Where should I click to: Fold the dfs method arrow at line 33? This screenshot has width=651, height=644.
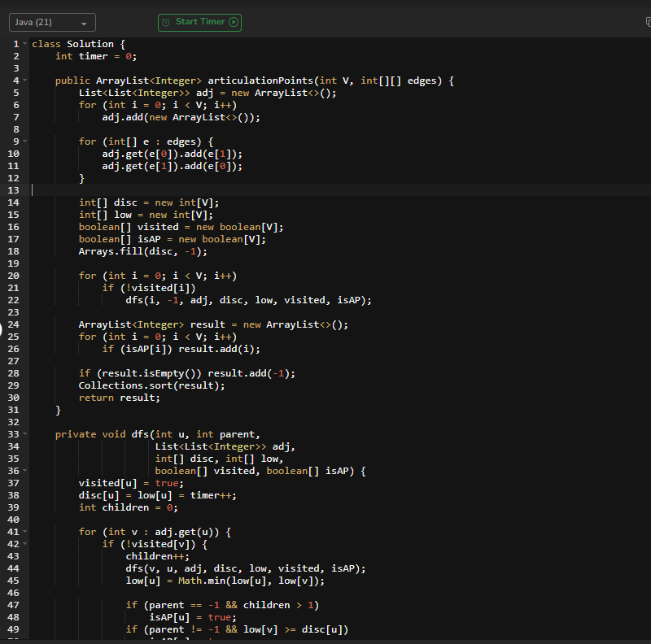tap(25, 434)
